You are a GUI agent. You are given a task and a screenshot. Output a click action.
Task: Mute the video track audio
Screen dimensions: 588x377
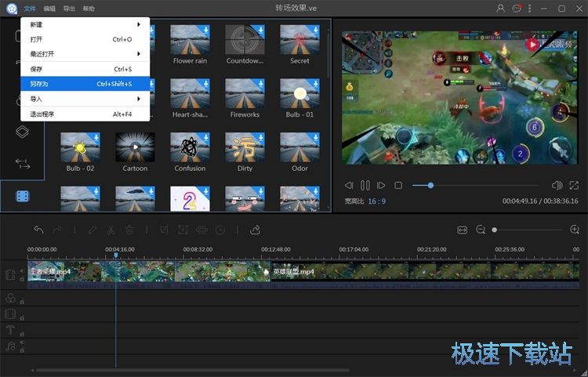click(22, 270)
